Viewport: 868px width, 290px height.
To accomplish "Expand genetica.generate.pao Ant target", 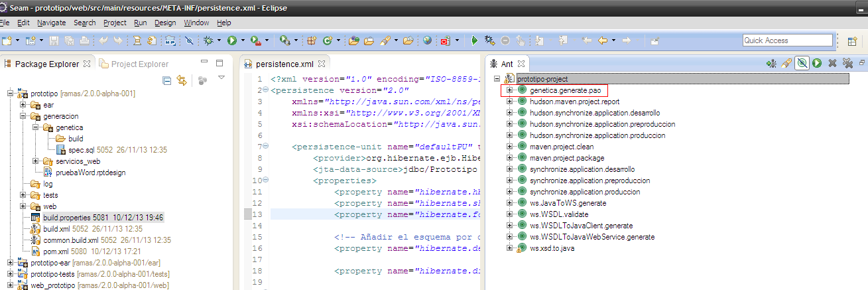I will pyautogui.click(x=509, y=90).
